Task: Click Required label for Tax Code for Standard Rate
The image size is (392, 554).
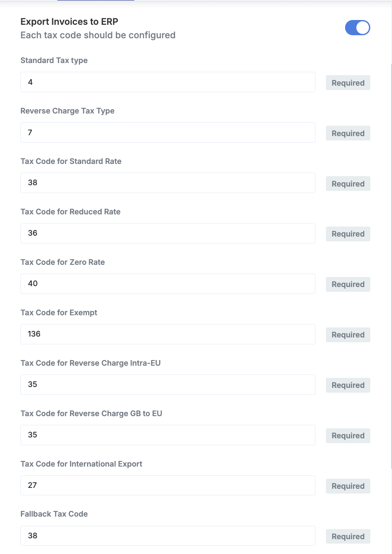Action: tap(348, 184)
